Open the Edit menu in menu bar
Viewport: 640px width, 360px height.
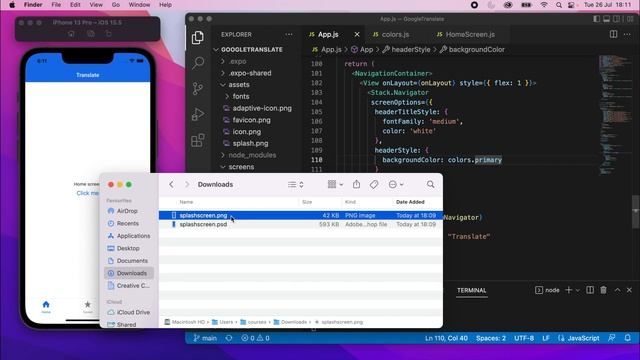click(75, 5)
